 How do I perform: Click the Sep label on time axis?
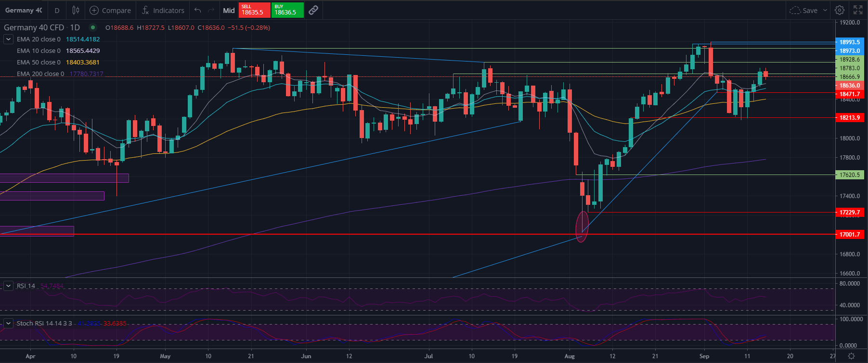704,356
